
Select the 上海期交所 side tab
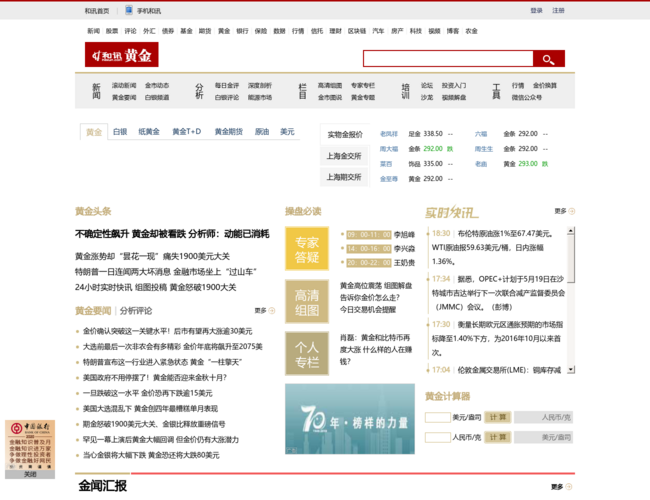pos(344,177)
